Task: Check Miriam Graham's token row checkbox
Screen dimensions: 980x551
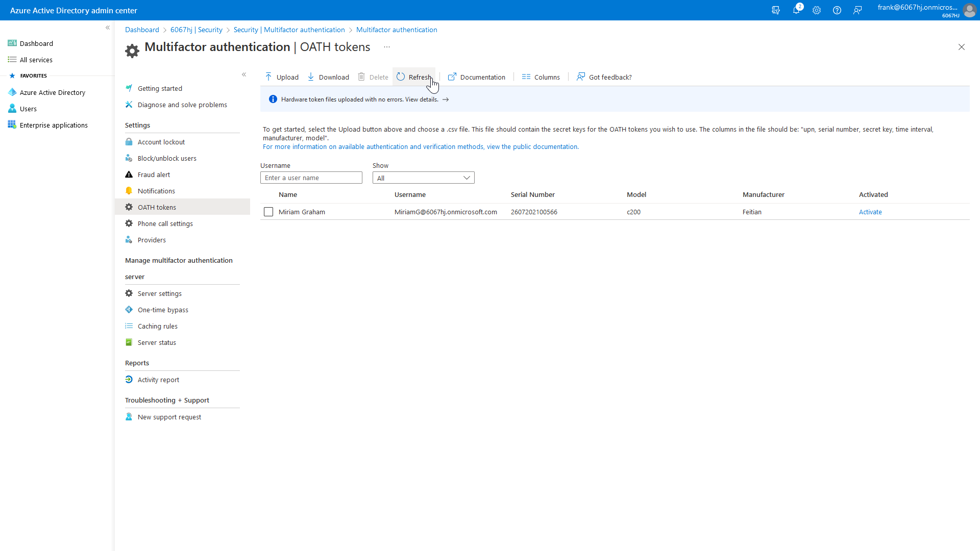Action: pyautogui.click(x=268, y=212)
